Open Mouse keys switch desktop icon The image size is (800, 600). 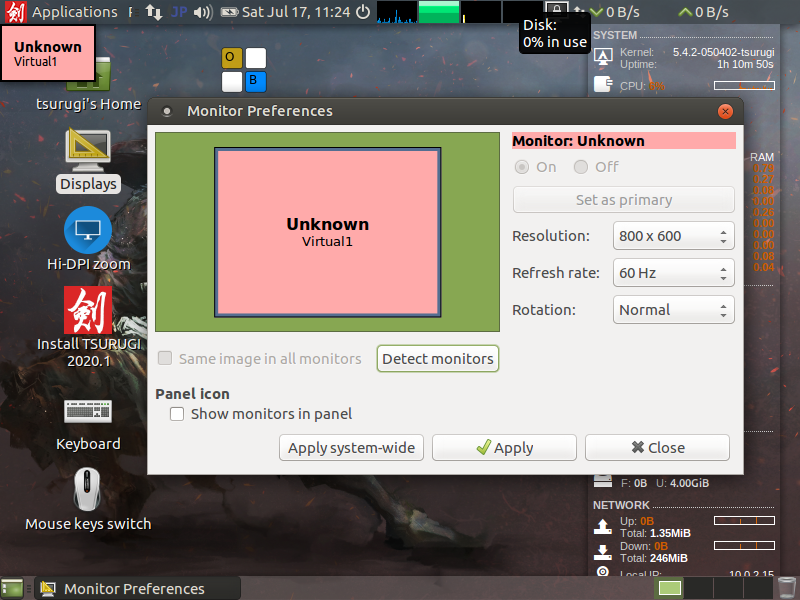pyautogui.click(x=88, y=500)
